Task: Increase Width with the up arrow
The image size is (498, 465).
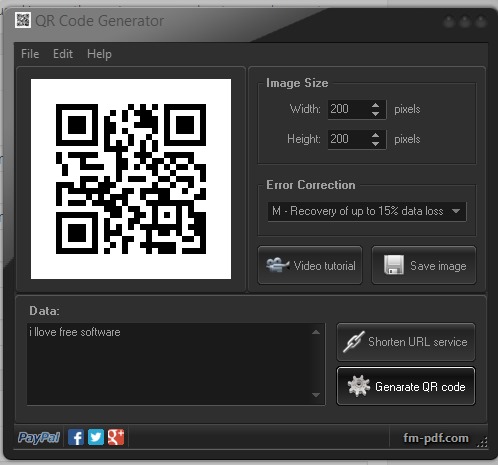Action: click(x=375, y=105)
